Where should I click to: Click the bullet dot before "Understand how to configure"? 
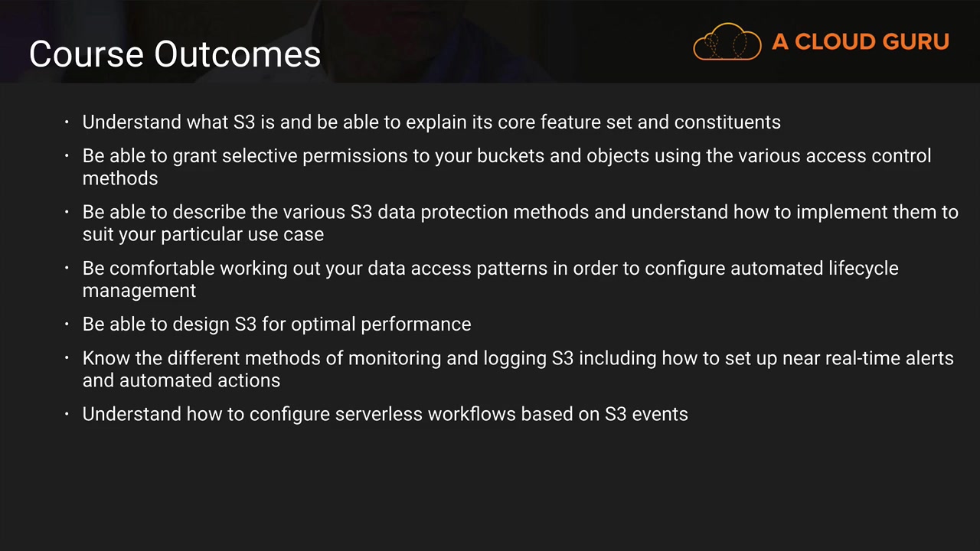67,414
